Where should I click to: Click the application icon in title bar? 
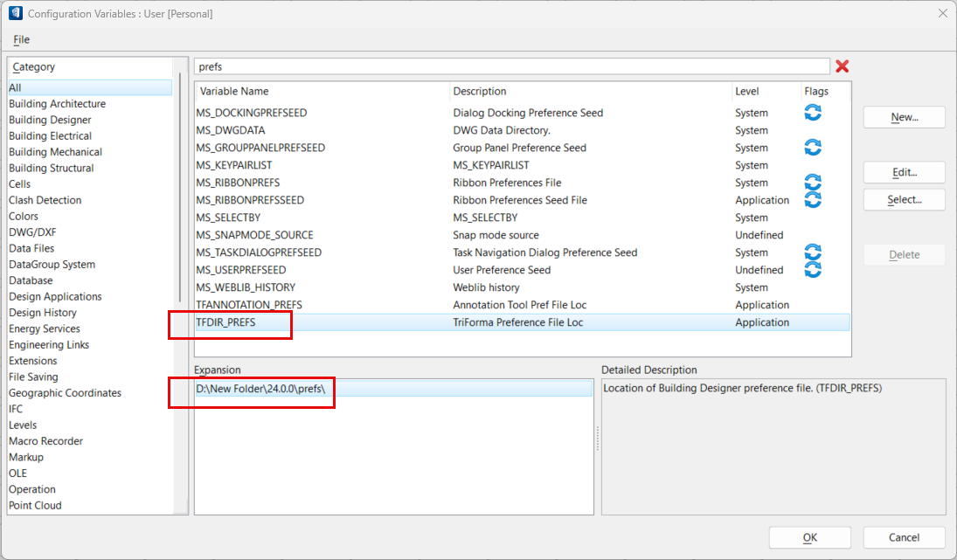[x=15, y=13]
